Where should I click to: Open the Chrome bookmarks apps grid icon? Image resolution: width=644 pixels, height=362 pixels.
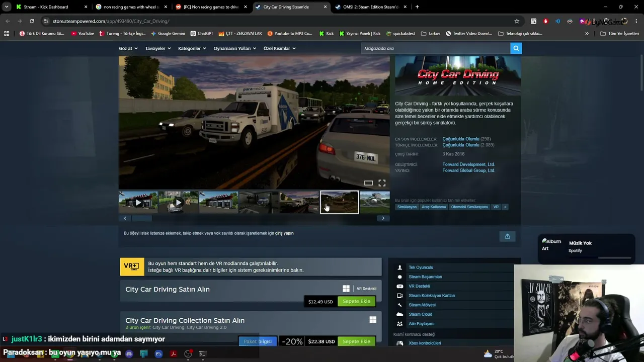click(7, 34)
